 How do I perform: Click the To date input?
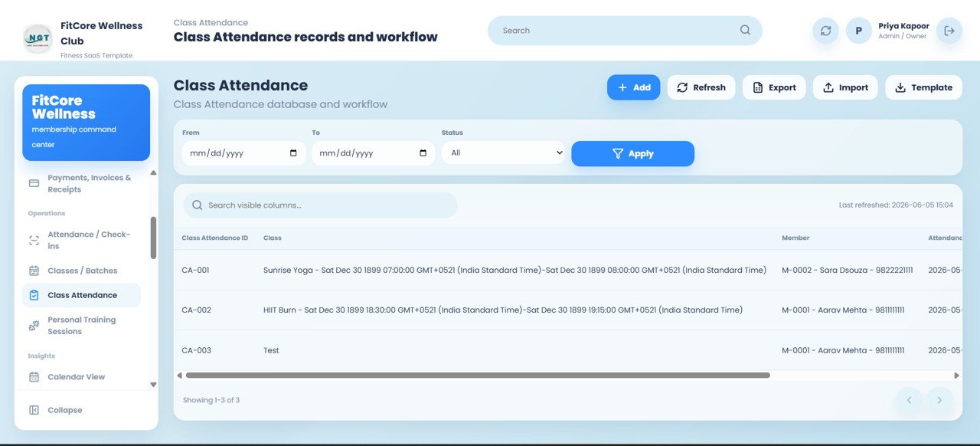click(x=374, y=153)
